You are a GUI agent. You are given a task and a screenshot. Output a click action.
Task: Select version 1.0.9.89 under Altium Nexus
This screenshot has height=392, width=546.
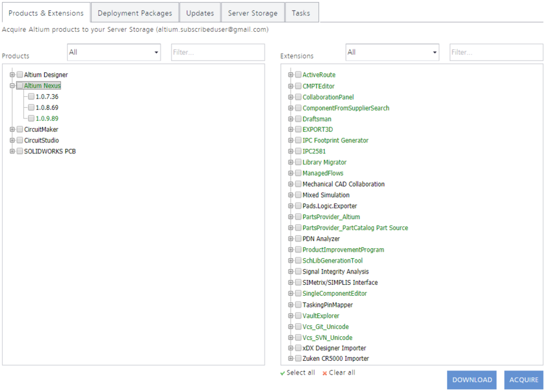tap(30, 118)
